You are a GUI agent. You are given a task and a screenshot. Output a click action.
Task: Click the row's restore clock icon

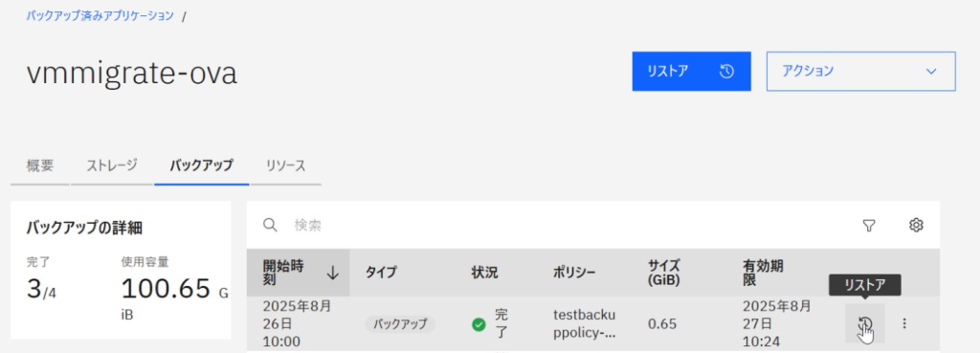(865, 323)
